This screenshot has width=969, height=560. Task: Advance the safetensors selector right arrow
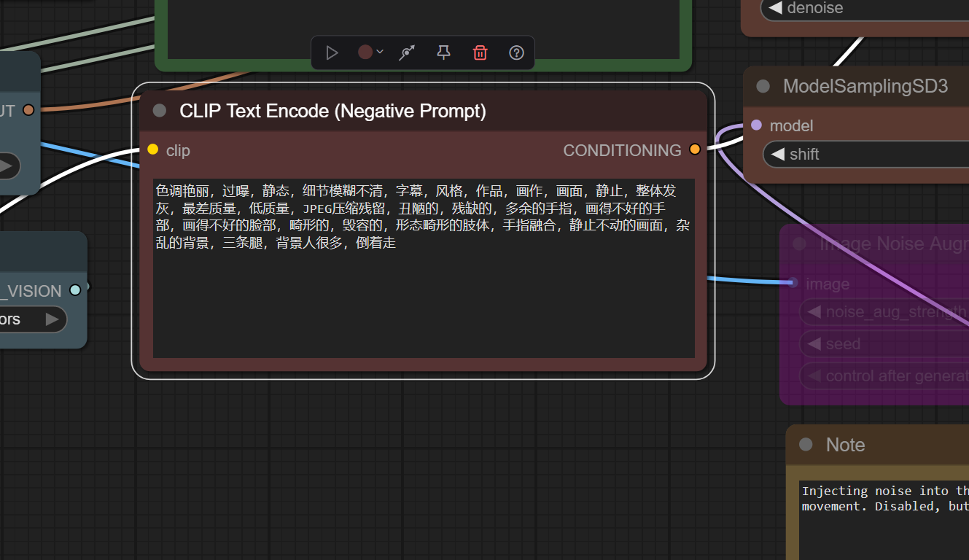click(x=52, y=319)
